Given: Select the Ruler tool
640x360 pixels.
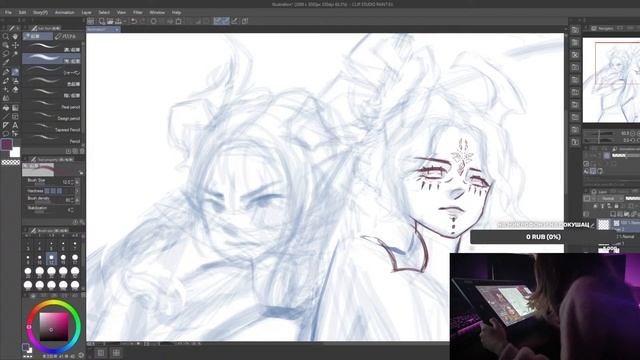Looking at the screenshot, I should 6,125.
